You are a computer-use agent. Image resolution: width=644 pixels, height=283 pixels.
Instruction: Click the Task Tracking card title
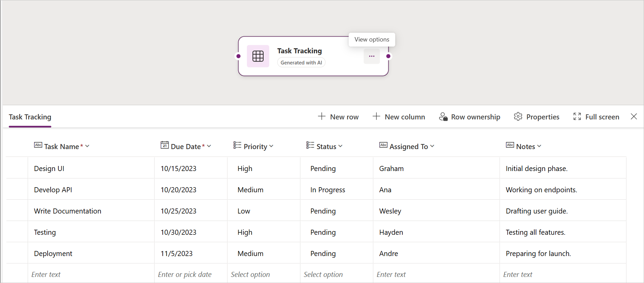(299, 51)
